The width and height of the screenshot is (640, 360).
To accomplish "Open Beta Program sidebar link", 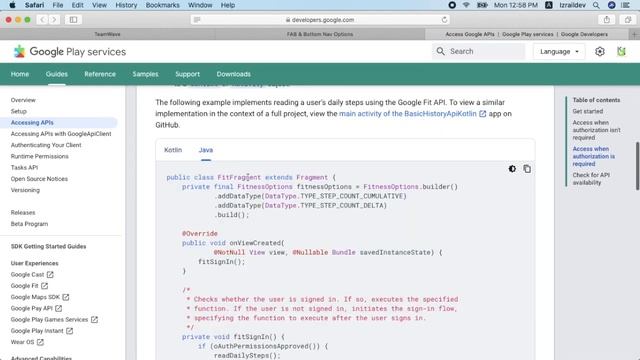I will point(29,224).
